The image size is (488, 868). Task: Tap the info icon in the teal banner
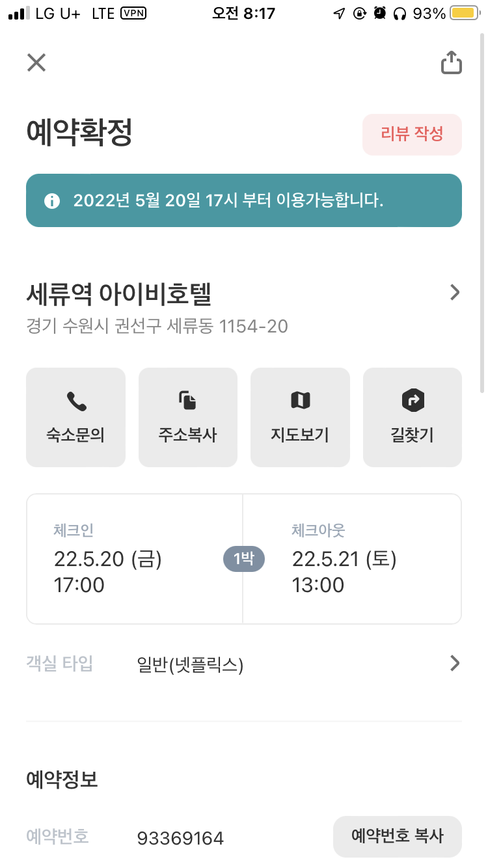click(x=52, y=201)
